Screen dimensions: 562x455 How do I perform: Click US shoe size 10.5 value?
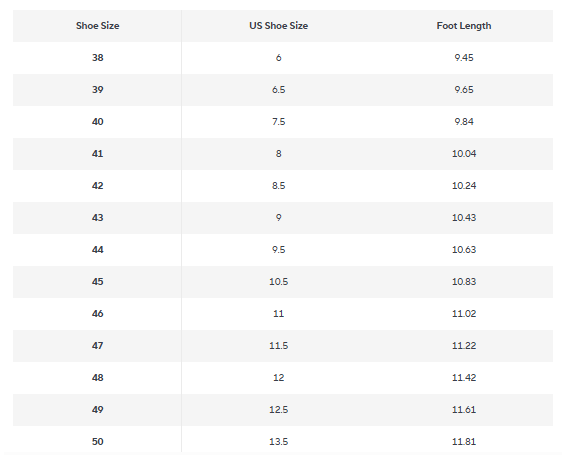(278, 281)
